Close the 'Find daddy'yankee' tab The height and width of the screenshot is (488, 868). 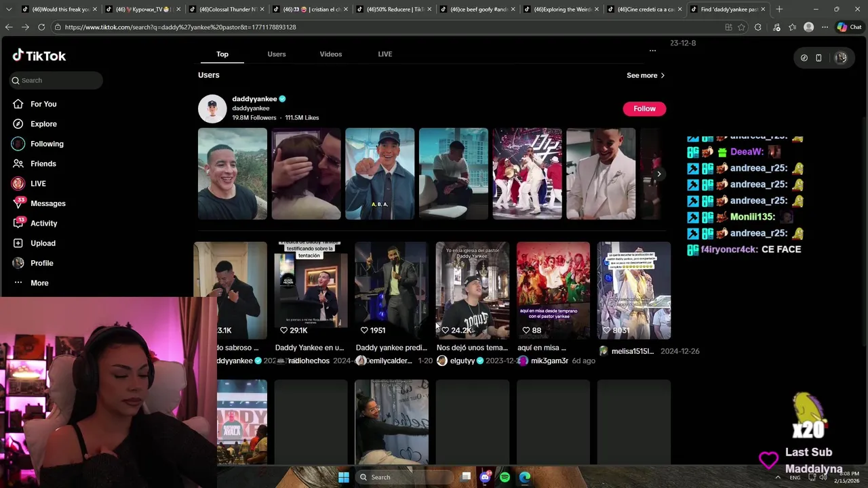(763, 9)
